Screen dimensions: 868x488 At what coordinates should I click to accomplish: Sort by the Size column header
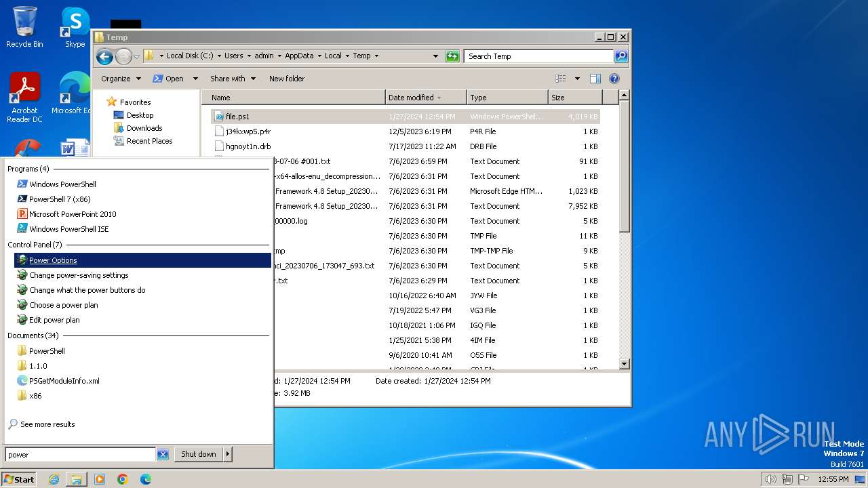(x=575, y=98)
